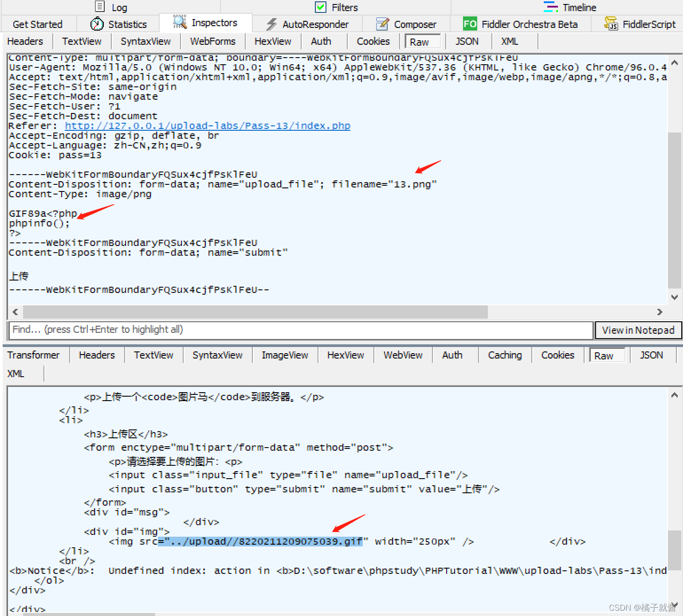Select response Cookies inspector tab
683x616 pixels.
[x=557, y=355]
